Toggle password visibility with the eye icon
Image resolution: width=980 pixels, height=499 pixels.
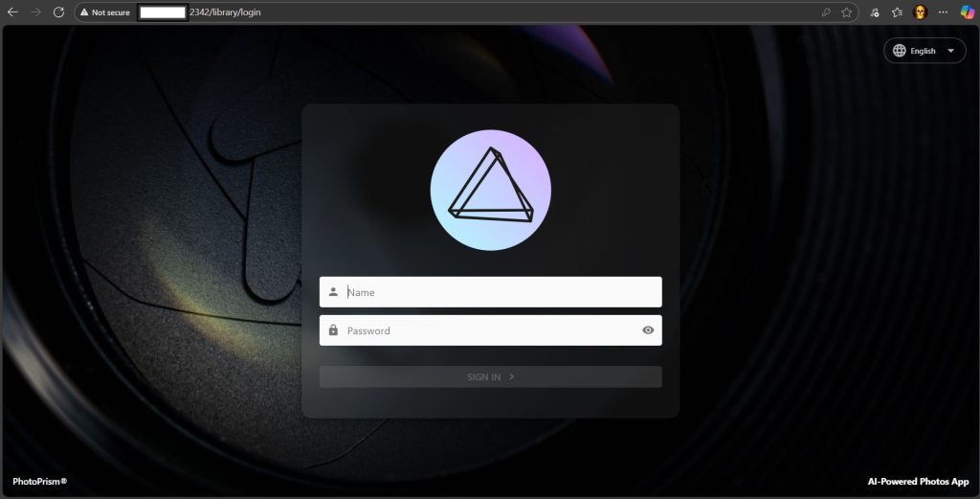(648, 330)
